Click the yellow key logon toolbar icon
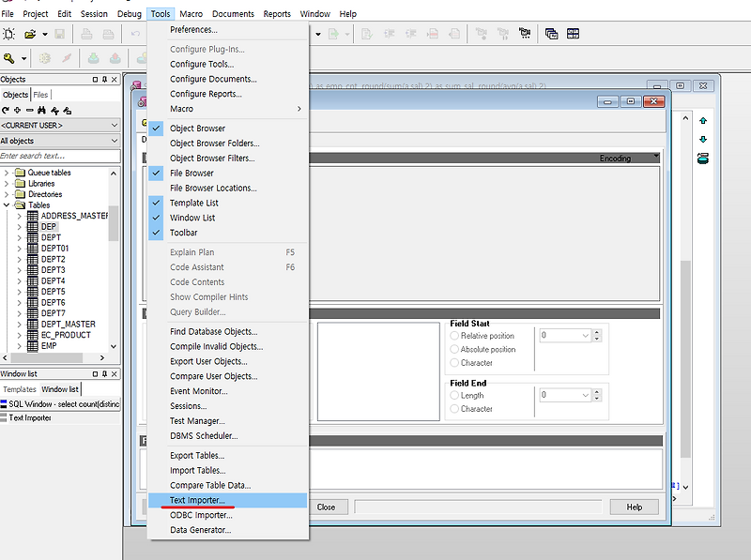This screenshot has height=560, width=751. 8,58
